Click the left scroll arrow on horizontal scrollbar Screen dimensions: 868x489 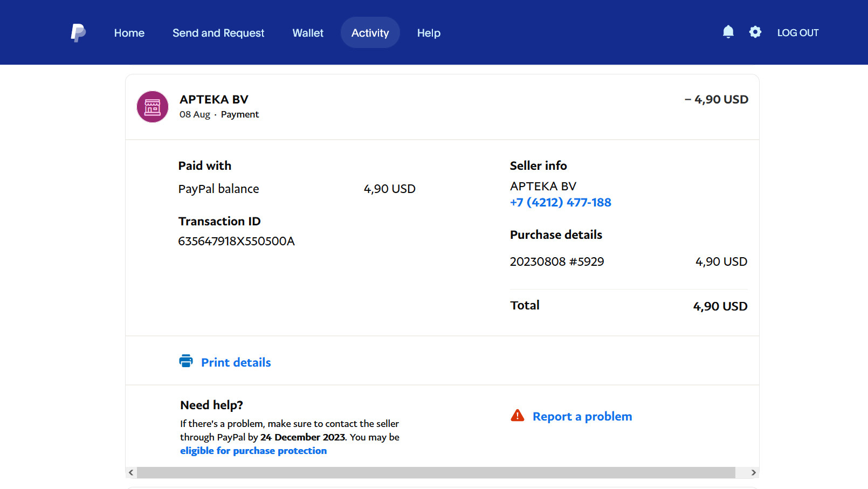coord(131,472)
